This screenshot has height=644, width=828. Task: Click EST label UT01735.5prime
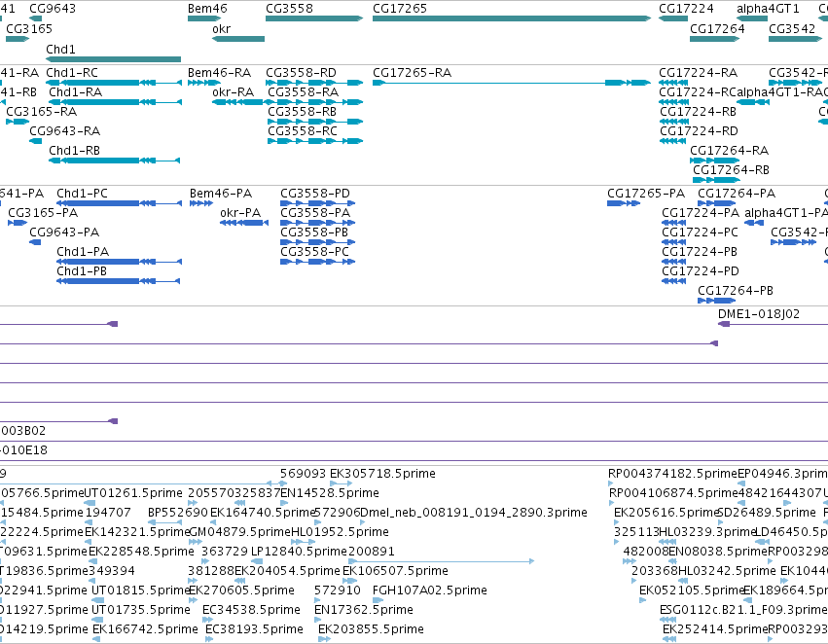141,610
